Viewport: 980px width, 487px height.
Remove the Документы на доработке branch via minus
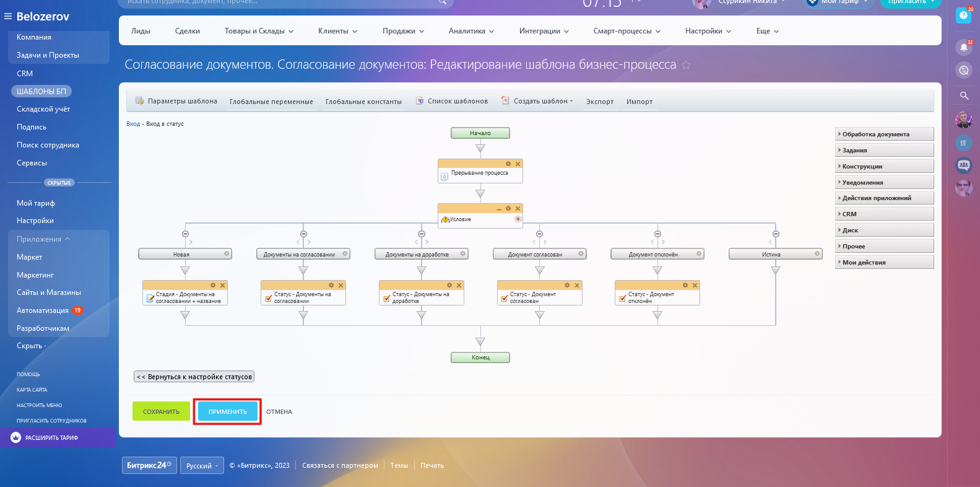422,234
